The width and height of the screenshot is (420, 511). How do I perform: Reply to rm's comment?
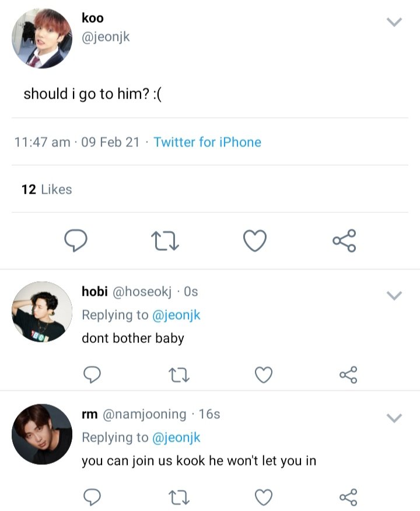pyautogui.click(x=92, y=497)
